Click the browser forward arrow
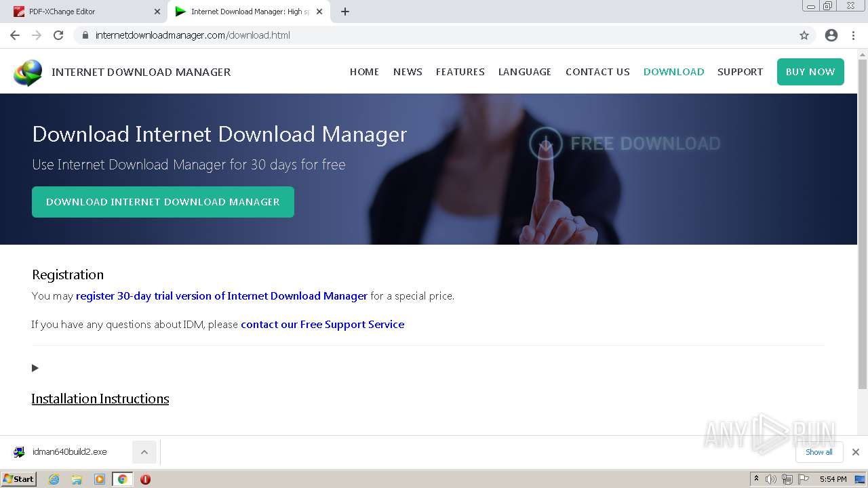Viewport: 868px width, 488px height. pos(37,35)
